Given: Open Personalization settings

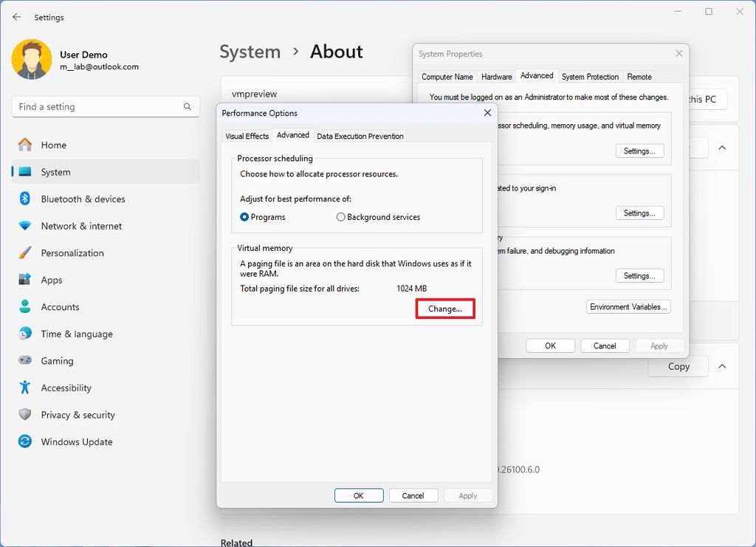Looking at the screenshot, I should pyautogui.click(x=74, y=252).
